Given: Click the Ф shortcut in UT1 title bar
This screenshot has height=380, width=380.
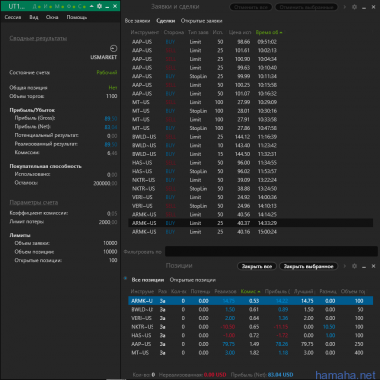Looking at the screenshot, I should tap(69, 6).
